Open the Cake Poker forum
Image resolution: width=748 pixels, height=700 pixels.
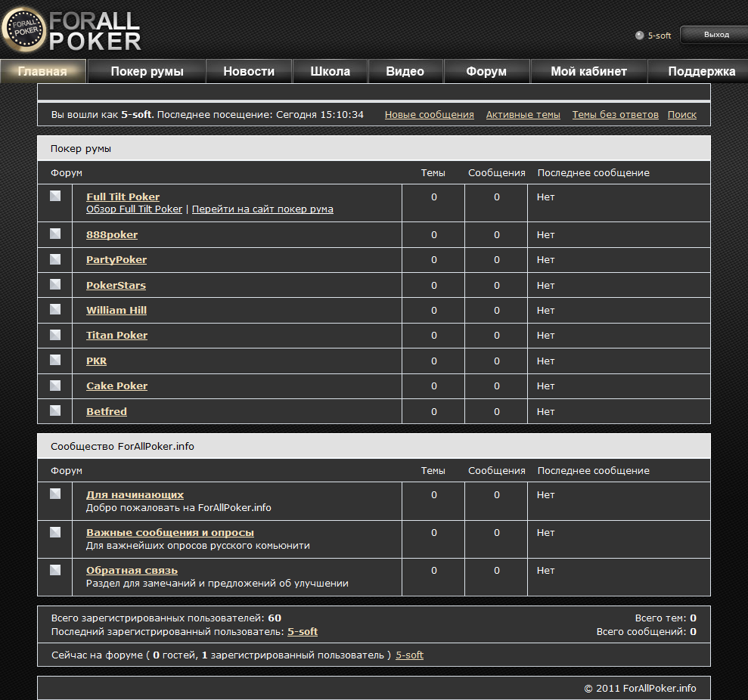(117, 386)
